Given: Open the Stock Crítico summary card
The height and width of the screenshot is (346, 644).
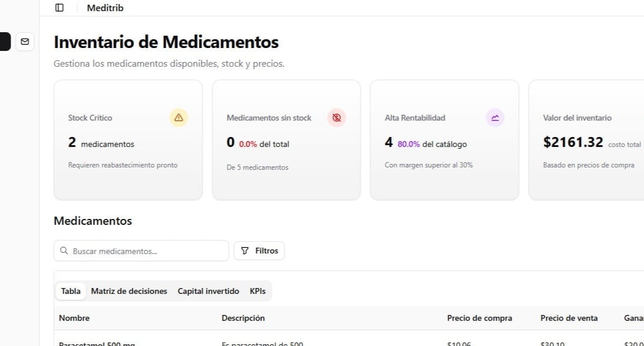Looking at the screenshot, I should (128, 139).
